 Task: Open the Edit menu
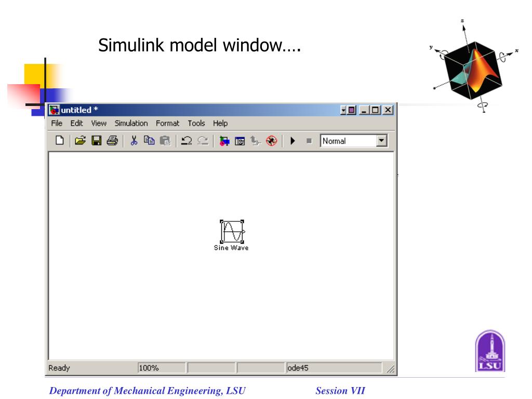(x=77, y=123)
